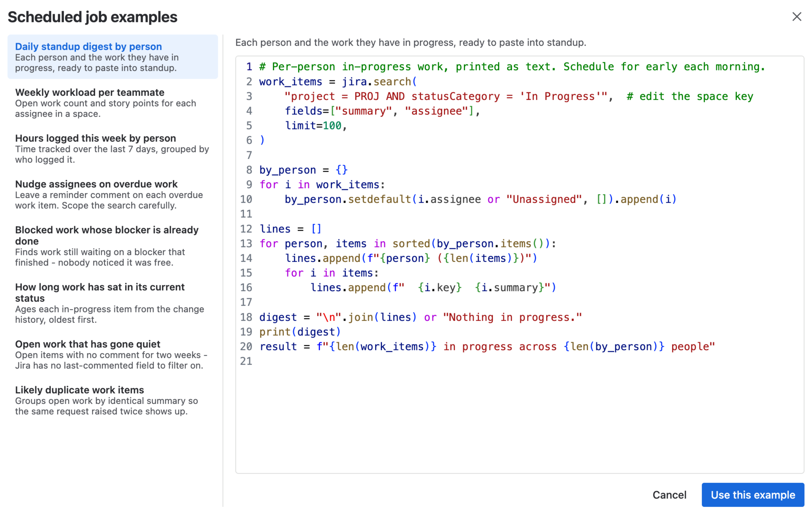Click the by_person.setdefault line

(480, 199)
